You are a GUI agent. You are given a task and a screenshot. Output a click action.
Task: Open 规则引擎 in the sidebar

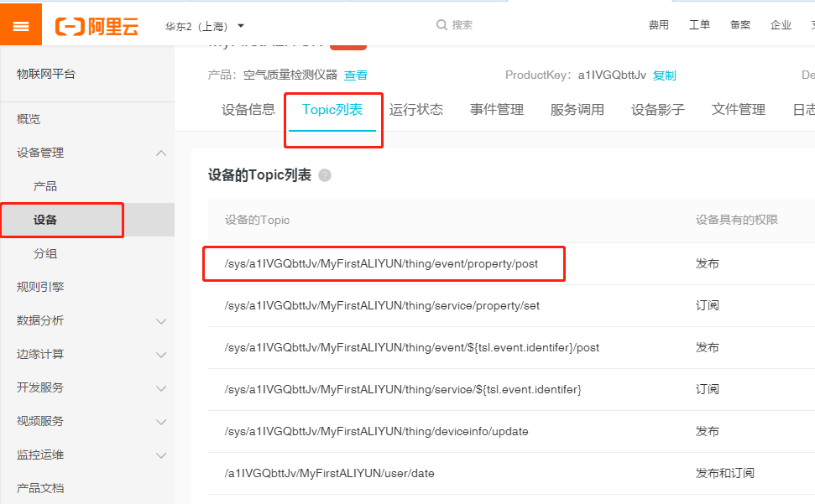(x=40, y=287)
